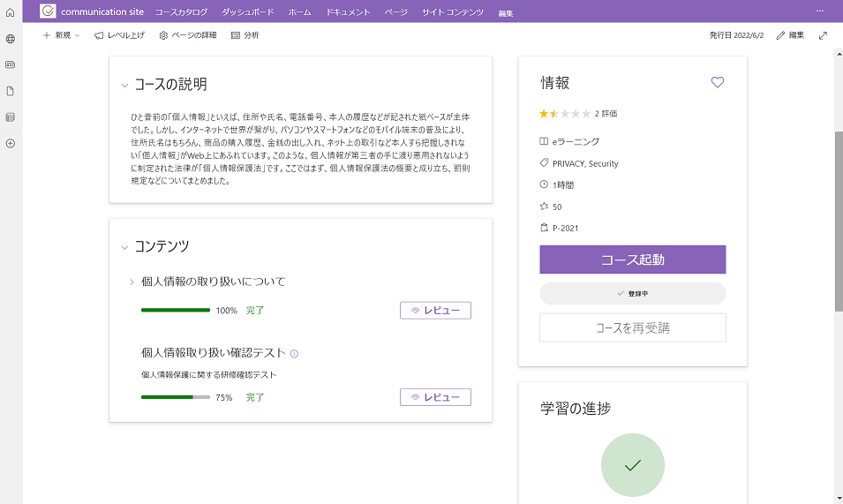Open the lists icon in left rail
Viewport: 843px width, 504px height.
(x=11, y=117)
